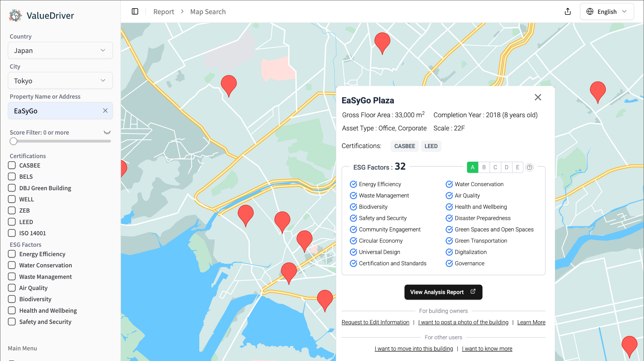Click the external link icon on View Analysis Report

click(x=473, y=292)
